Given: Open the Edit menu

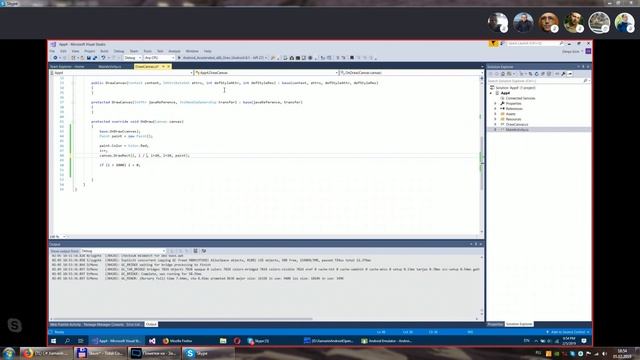Looking at the screenshot, I should point(63,51).
